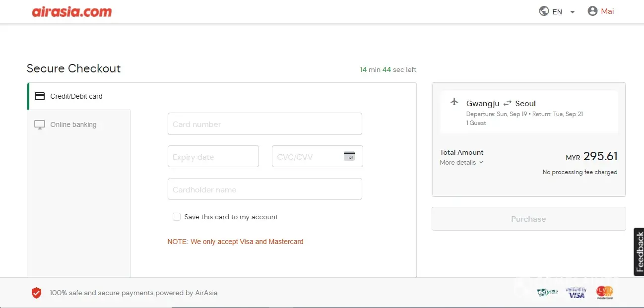Expand More details under Total Amount
644x308 pixels.
(461, 163)
